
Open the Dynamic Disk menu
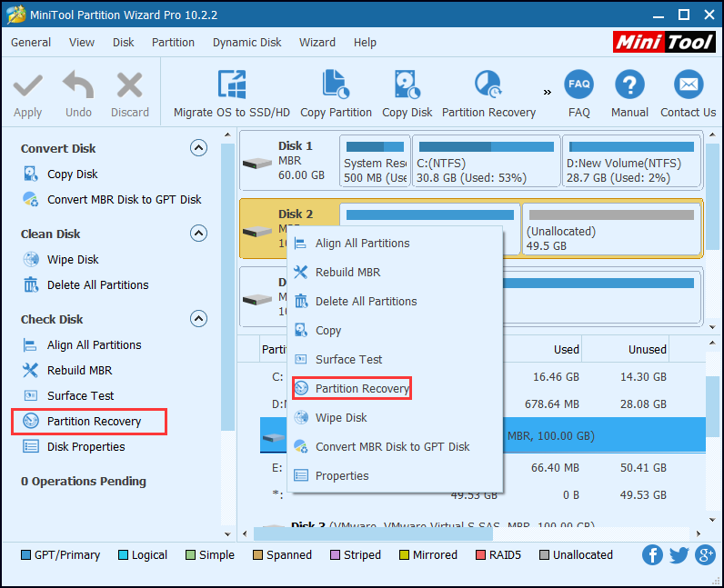point(247,43)
